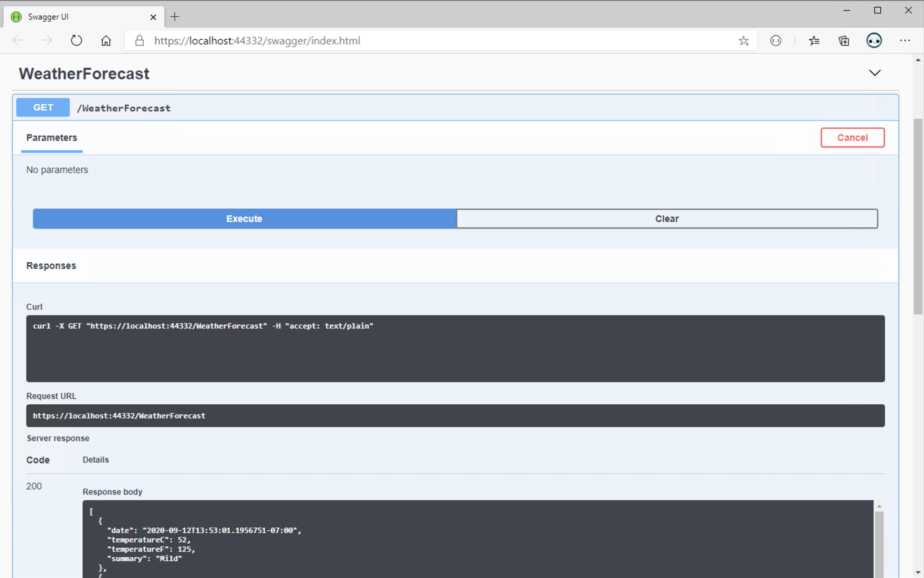This screenshot has width=924, height=578.
Task: Open Collections with the pages icon
Action: [844, 41]
